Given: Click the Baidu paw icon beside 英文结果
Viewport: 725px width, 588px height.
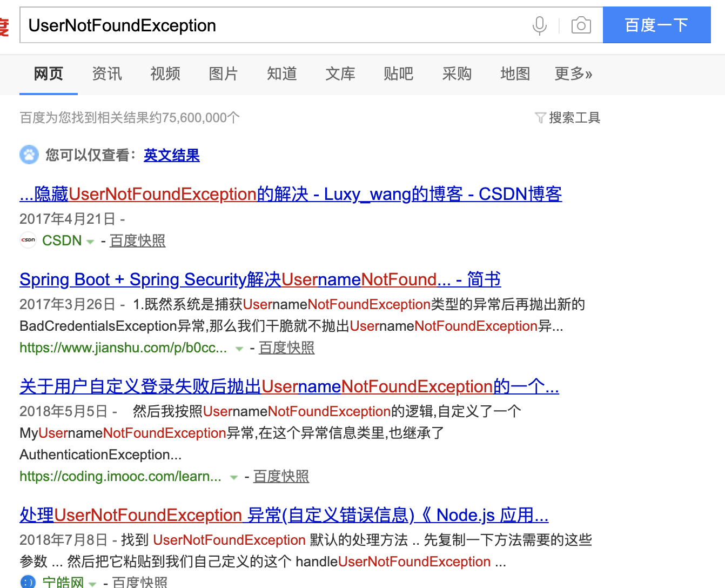Looking at the screenshot, I should 29,155.
